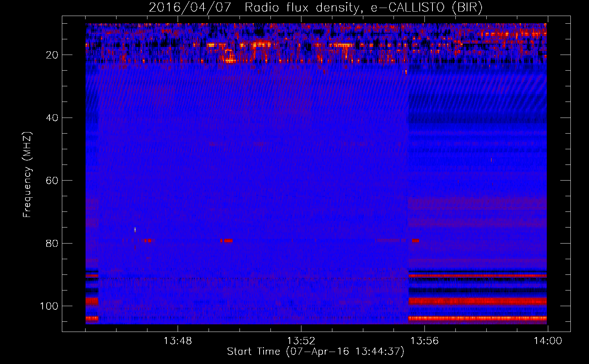The height and width of the screenshot is (364, 589).
Task: Click the '20' frequency tick label
Action: tap(52, 55)
